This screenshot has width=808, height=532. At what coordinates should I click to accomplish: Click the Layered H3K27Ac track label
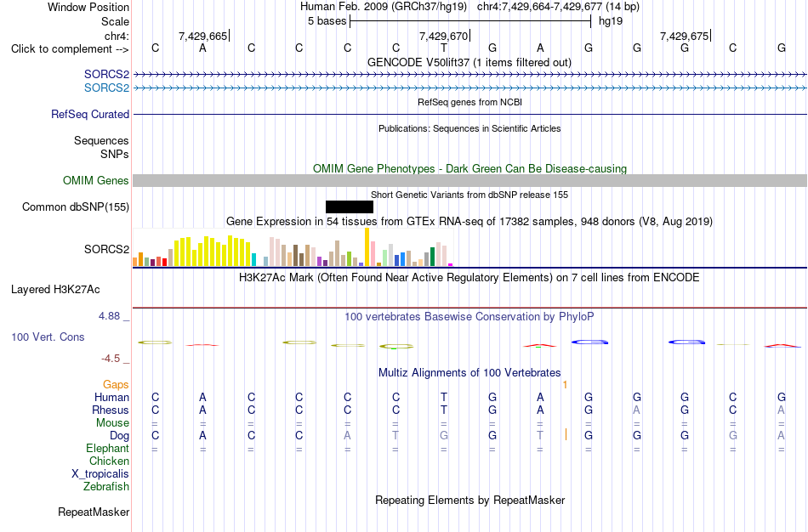(55, 290)
